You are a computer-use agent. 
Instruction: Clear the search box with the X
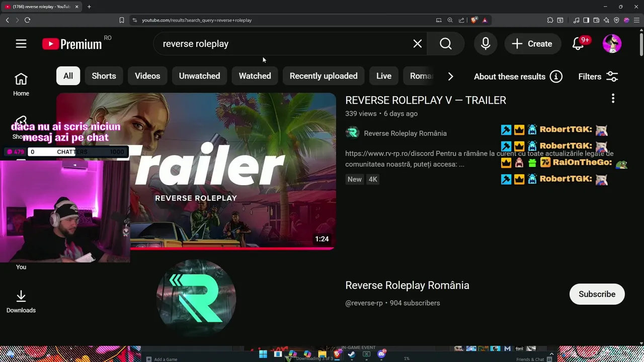pos(418,44)
